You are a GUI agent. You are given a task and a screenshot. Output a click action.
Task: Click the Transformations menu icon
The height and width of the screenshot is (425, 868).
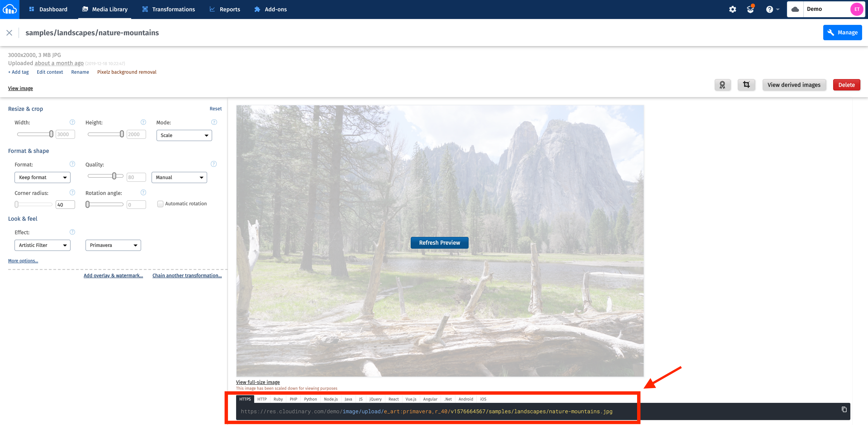[145, 9]
